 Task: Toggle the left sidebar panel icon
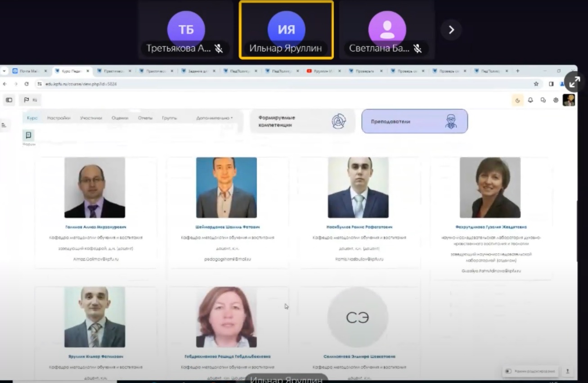[x=9, y=100]
